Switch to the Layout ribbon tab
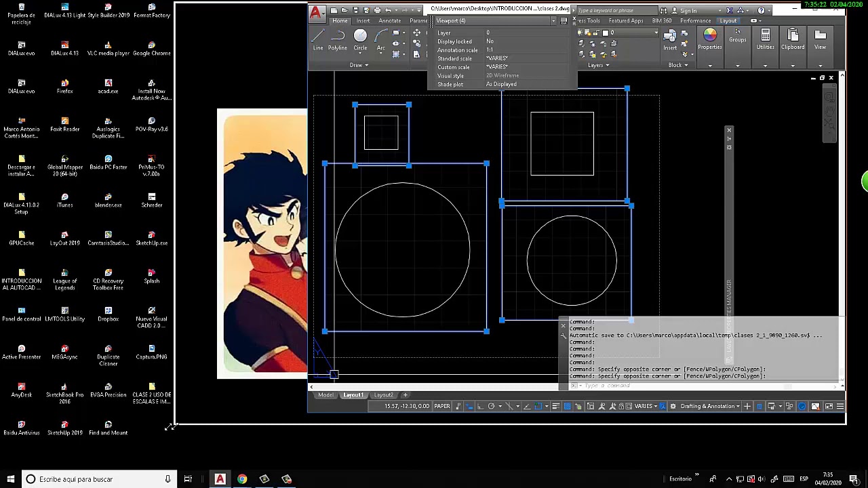The image size is (868, 488). pyautogui.click(x=728, y=21)
